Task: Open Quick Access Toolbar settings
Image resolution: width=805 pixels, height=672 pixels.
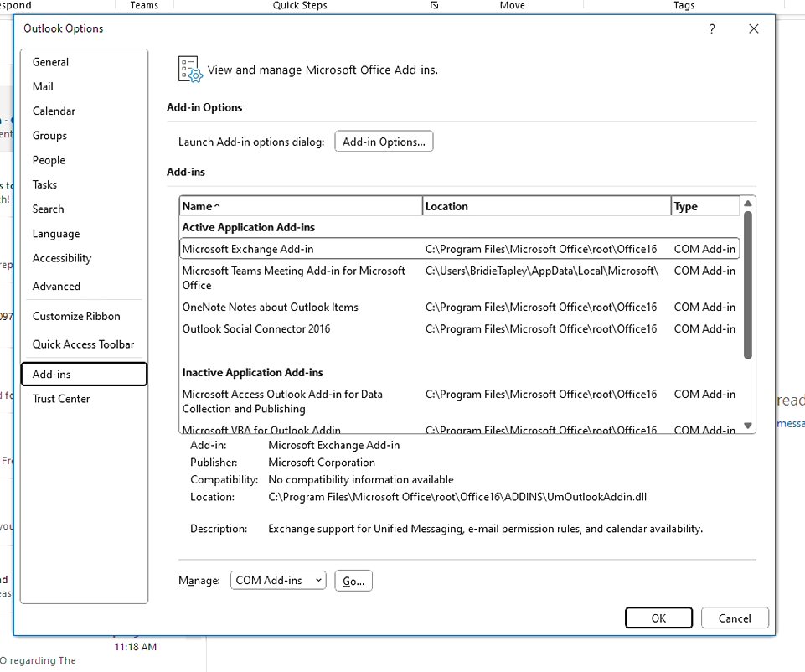Action: (83, 344)
